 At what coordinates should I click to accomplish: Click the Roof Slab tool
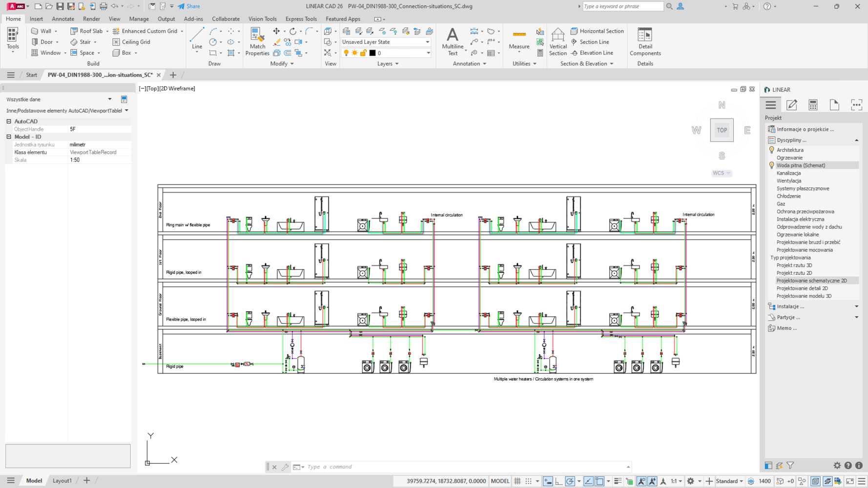(x=87, y=31)
